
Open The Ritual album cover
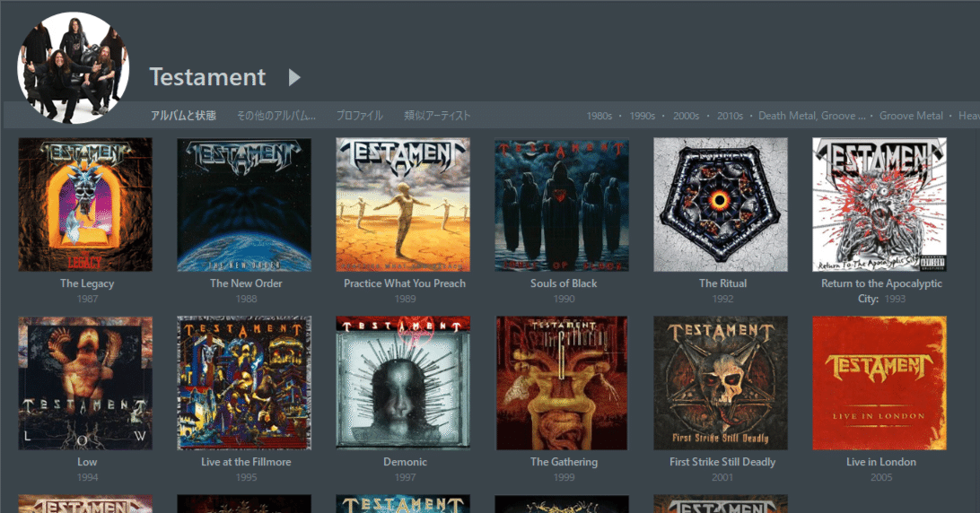pyautogui.click(x=721, y=204)
